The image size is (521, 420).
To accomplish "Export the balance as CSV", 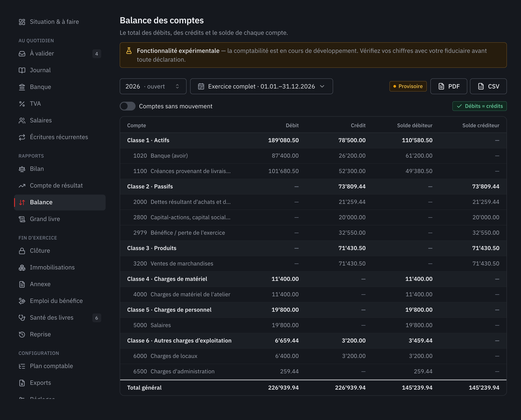I will [488, 86].
